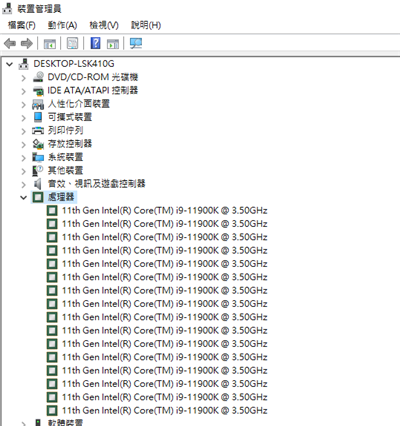Screen dimensions: 400x426
Task: Click the 其他裝置 unknown device icon
Action: pyautogui.click(x=38, y=171)
